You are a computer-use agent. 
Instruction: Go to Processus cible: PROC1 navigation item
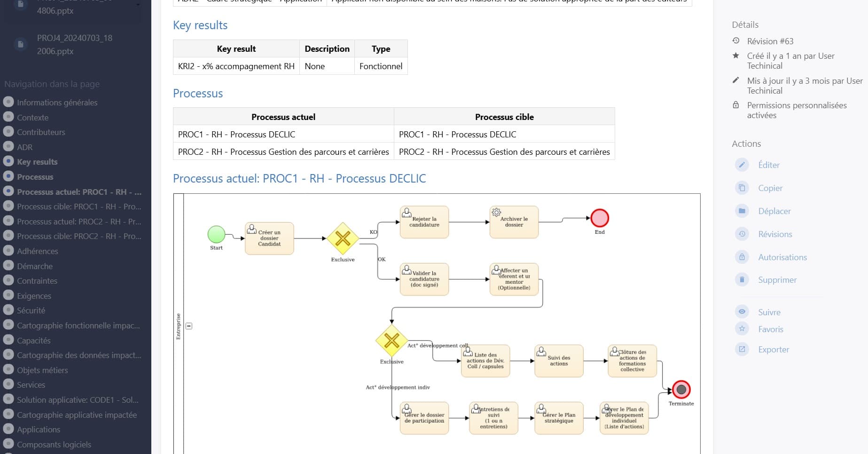(x=79, y=207)
